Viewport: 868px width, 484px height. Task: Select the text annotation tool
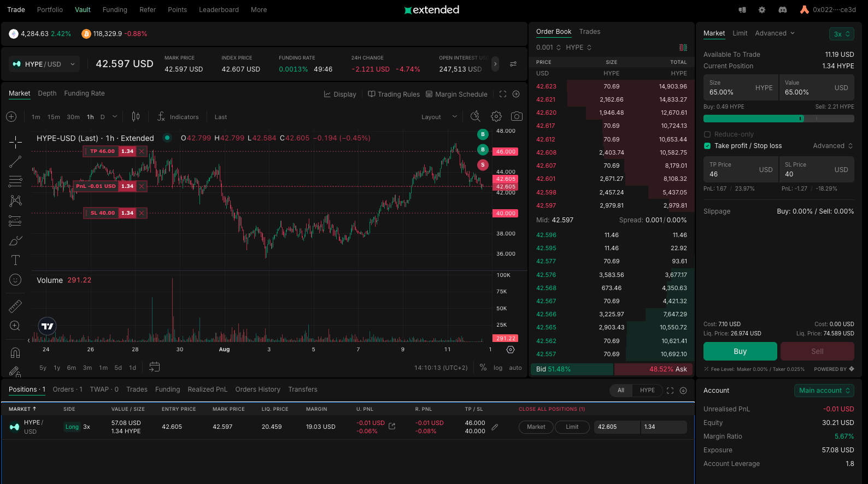15,260
